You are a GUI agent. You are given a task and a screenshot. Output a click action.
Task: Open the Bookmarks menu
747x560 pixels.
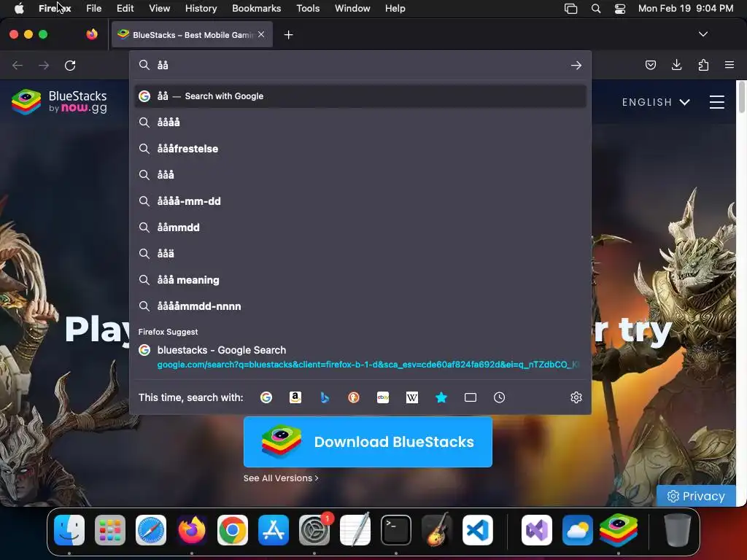click(256, 9)
